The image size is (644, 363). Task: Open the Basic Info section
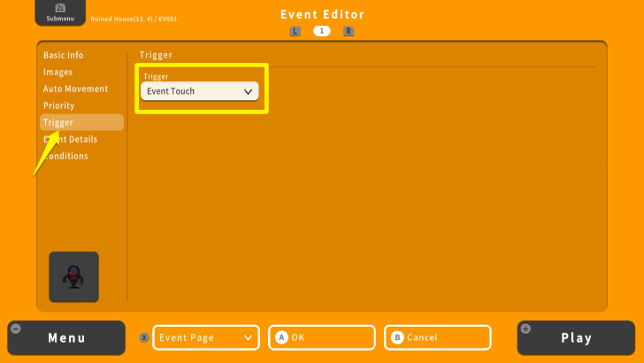[x=64, y=55]
